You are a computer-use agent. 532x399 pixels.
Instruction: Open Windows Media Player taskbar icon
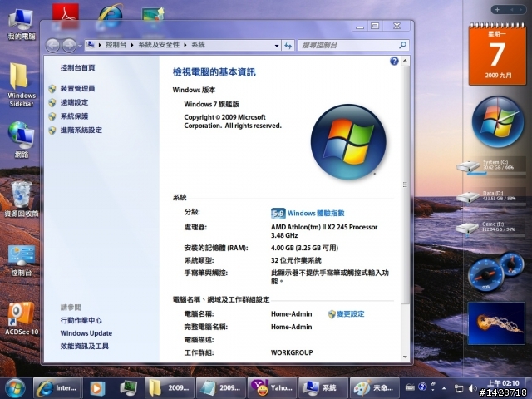[x=98, y=388]
